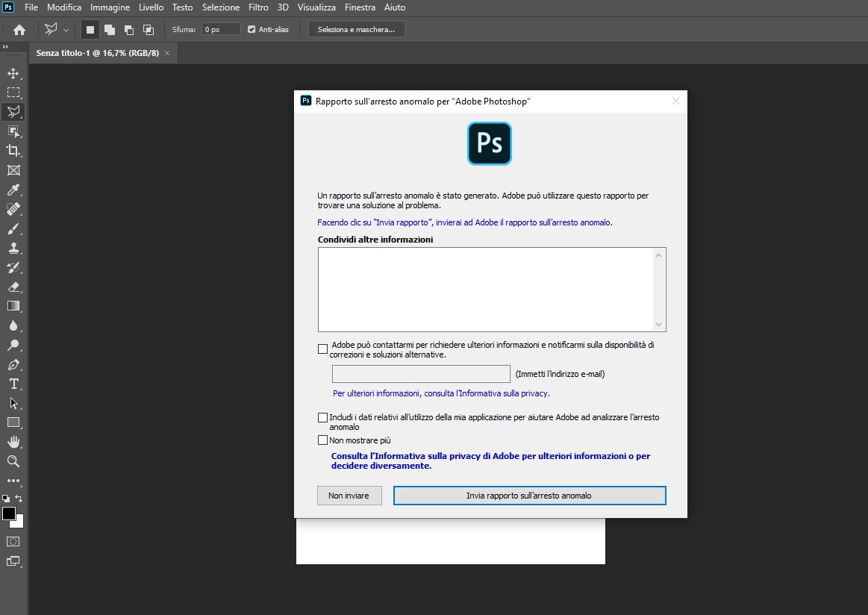Image resolution: width=868 pixels, height=615 pixels.
Task: Click the e-mail address input field
Action: [421, 374]
